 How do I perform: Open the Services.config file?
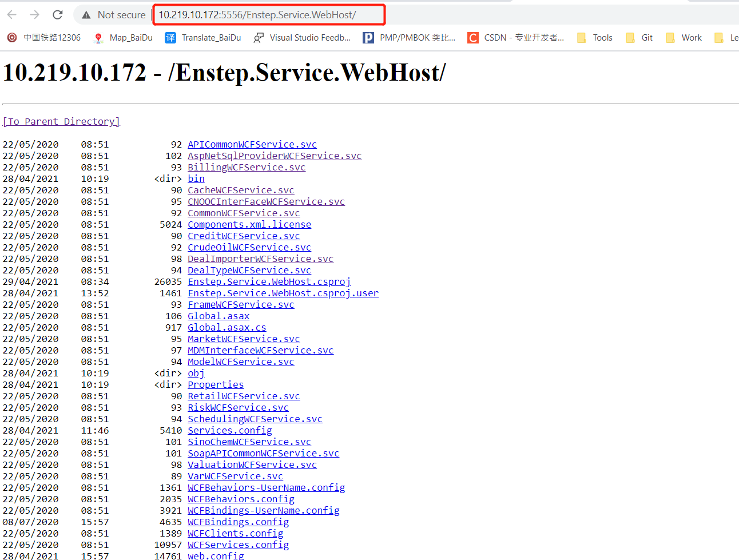coord(229,430)
